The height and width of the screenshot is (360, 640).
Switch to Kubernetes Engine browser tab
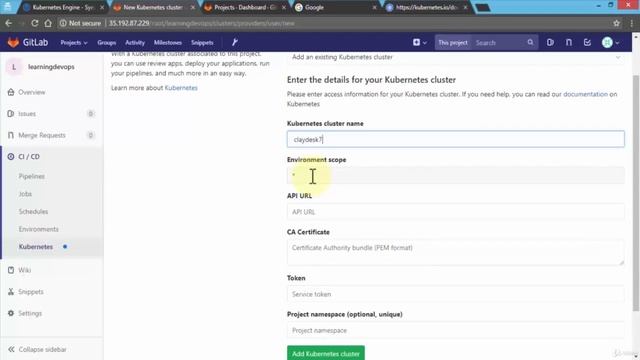click(62, 7)
